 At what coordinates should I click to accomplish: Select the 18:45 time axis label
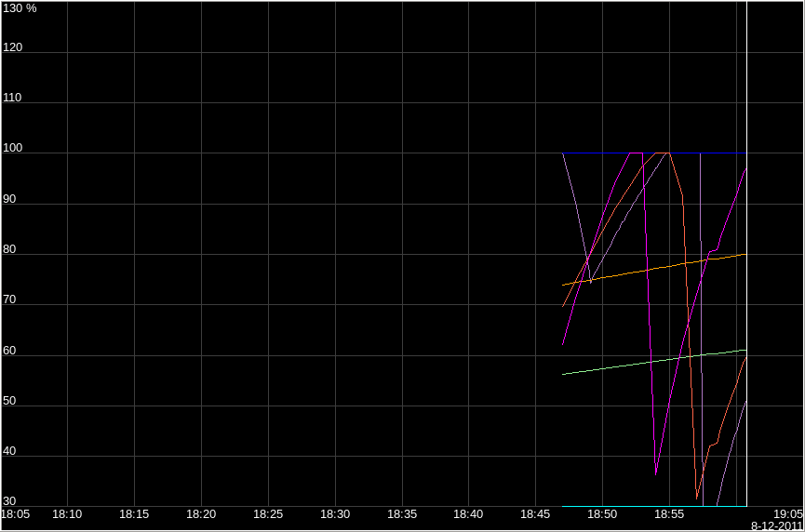tap(535, 513)
